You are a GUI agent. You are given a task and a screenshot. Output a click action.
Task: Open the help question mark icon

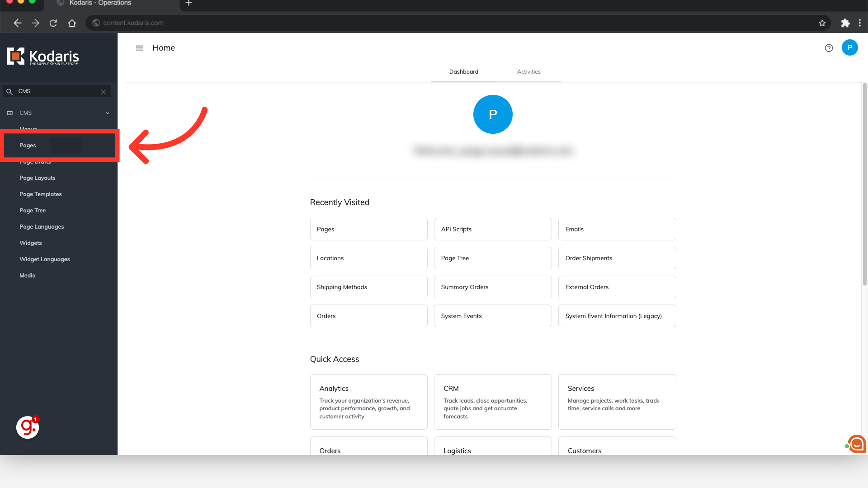829,48
